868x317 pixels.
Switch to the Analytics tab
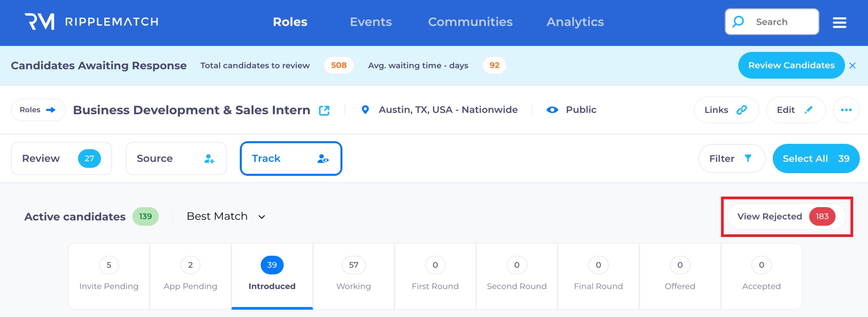click(575, 22)
